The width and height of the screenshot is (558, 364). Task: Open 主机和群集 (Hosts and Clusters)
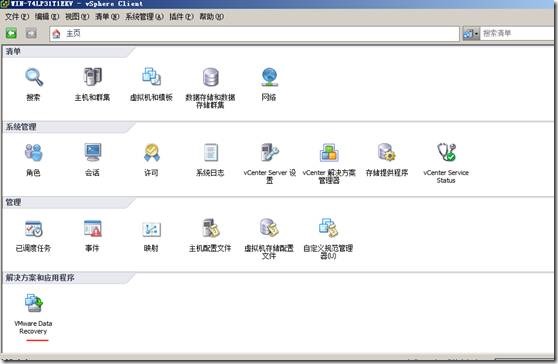click(x=93, y=77)
